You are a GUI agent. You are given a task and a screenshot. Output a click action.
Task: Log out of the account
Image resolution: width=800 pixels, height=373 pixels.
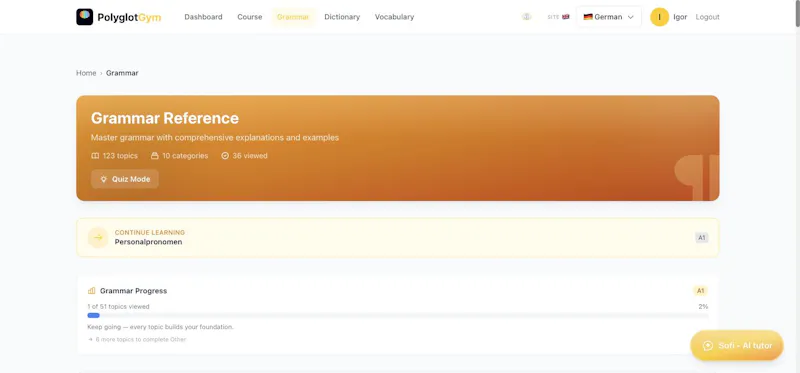click(707, 17)
